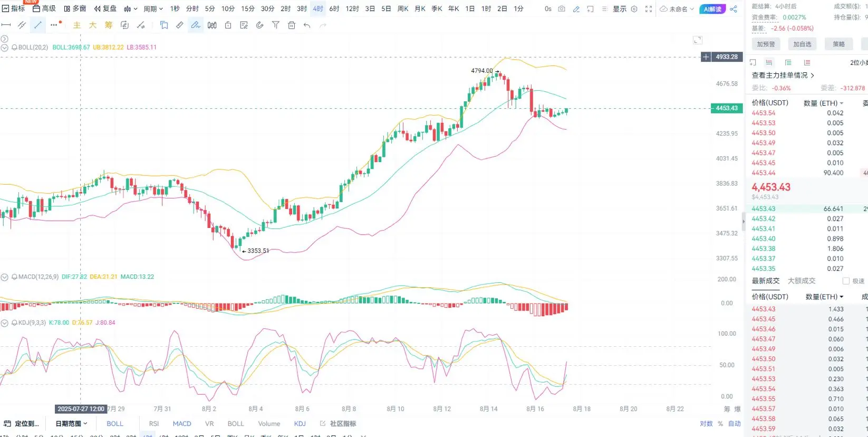Screen dimensions: 868x437
Task: Select the 1日 timeframe
Action: [x=470, y=9]
